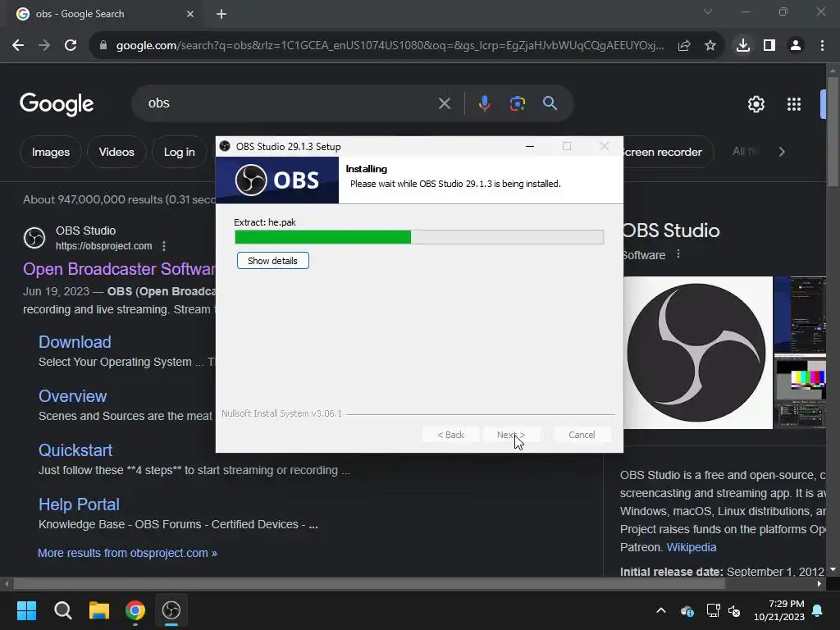Open the Quickstart sitelink
The height and width of the screenshot is (630, 840).
[x=75, y=450]
